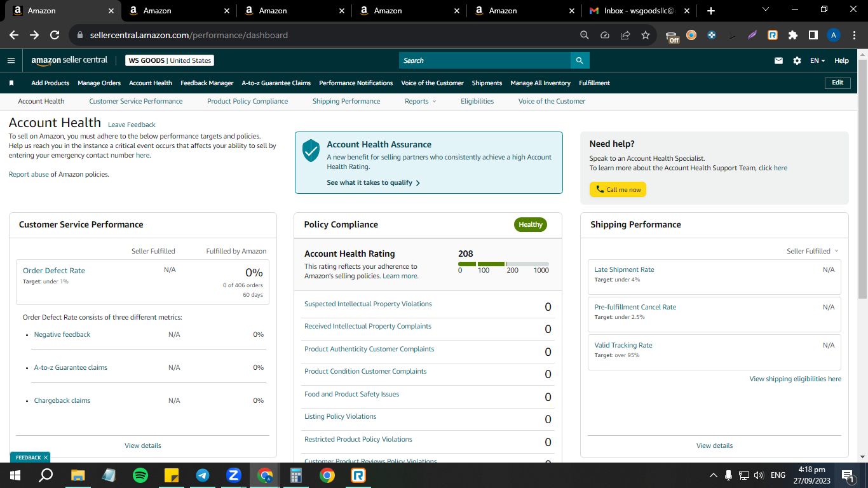Screen dimensions: 868x488
Task: Open the Order Defect Rate link
Action: tap(54, 271)
